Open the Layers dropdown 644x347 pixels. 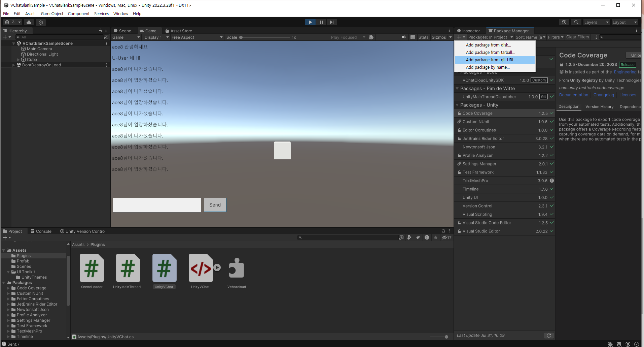pos(596,22)
